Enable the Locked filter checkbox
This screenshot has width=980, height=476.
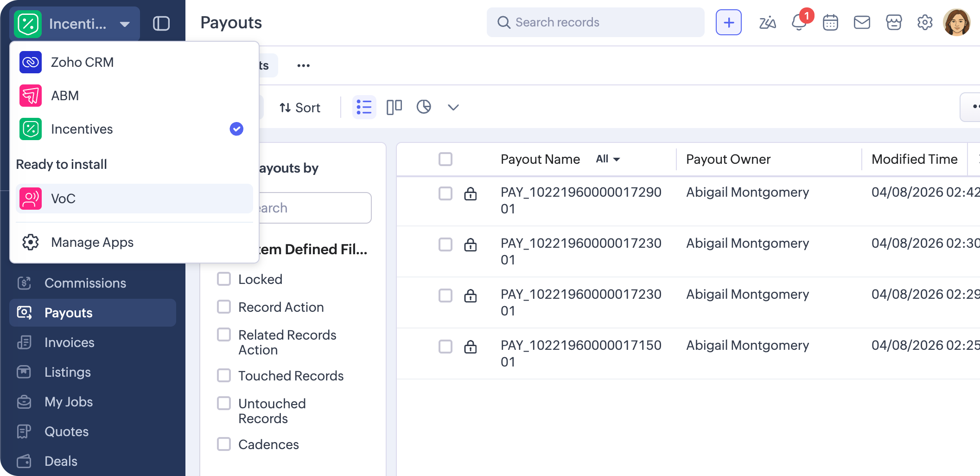pos(224,279)
